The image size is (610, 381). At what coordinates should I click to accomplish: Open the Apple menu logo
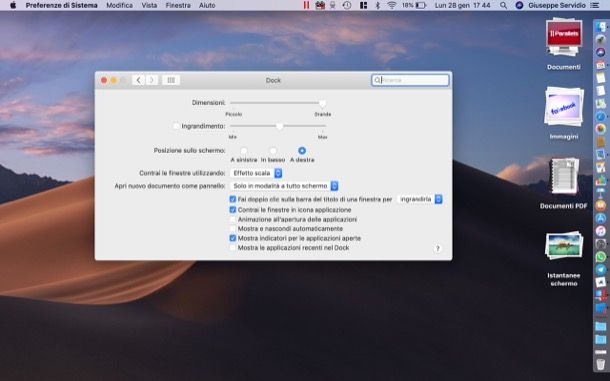coord(12,5)
